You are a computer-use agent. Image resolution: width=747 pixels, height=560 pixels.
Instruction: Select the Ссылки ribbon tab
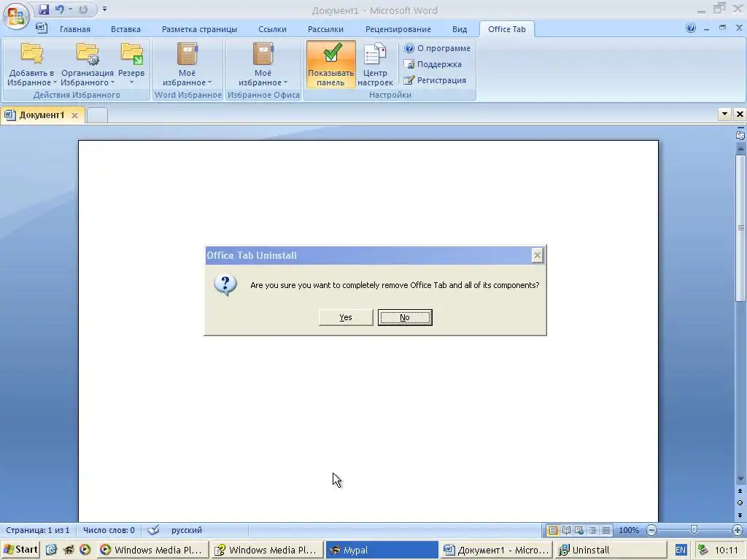(x=272, y=29)
